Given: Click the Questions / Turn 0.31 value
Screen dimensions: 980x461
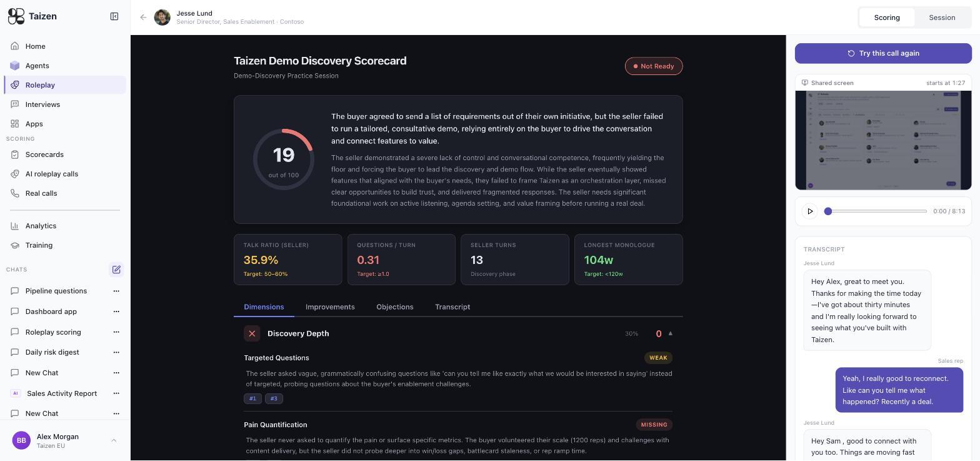Looking at the screenshot, I should point(368,260).
